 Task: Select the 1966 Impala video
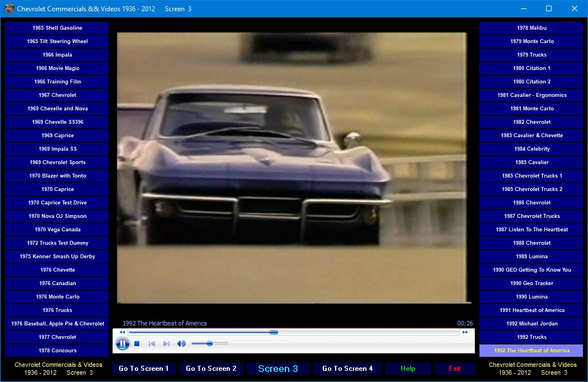(58, 55)
